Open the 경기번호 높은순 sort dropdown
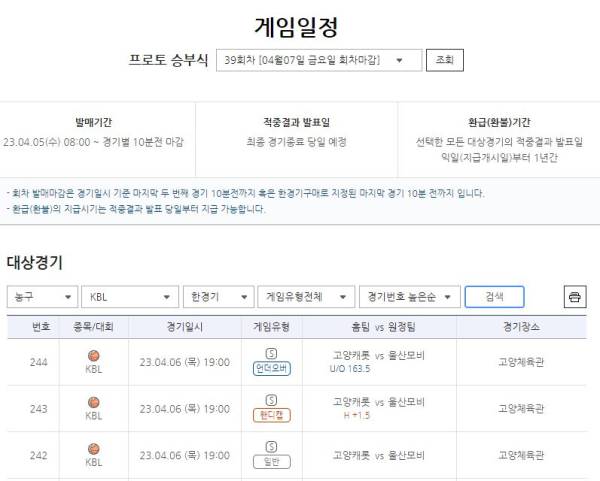600x481 pixels. click(x=410, y=297)
